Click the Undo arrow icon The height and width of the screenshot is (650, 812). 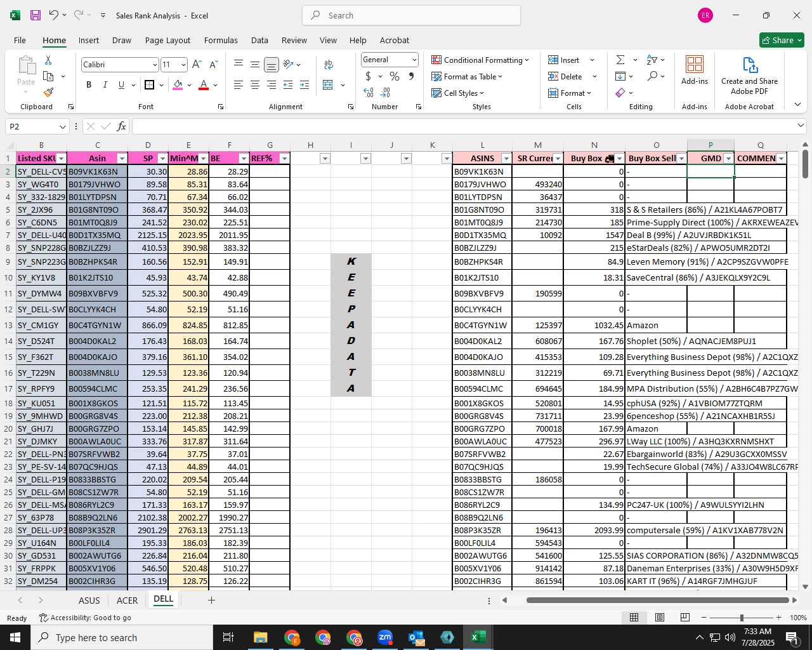(54, 15)
